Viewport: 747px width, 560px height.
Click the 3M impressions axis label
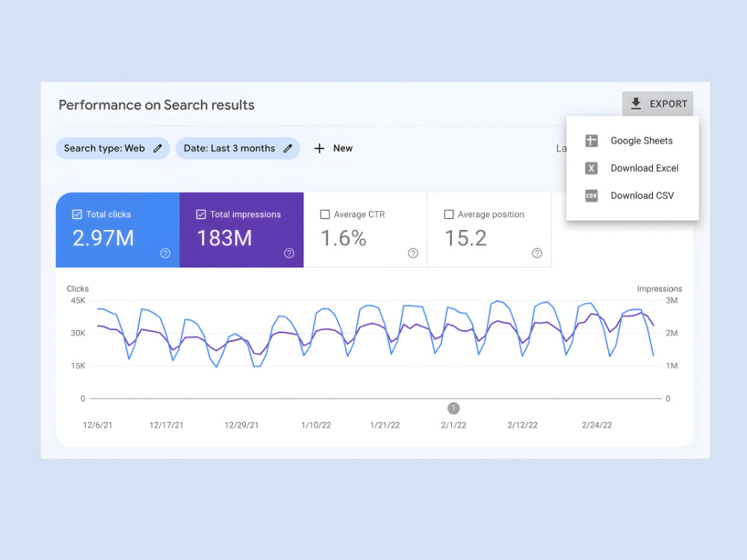point(672,300)
